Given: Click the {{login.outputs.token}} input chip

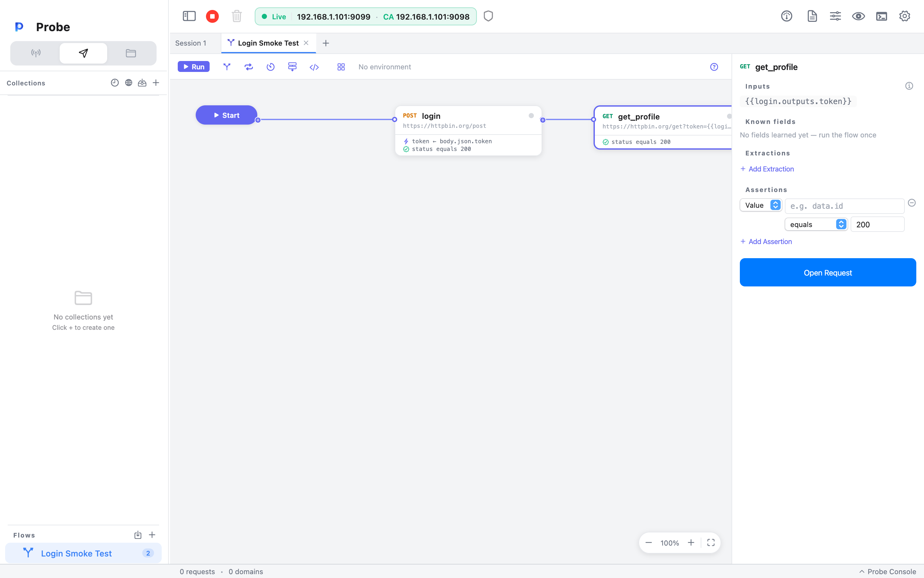Looking at the screenshot, I should [x=798, y=101].
